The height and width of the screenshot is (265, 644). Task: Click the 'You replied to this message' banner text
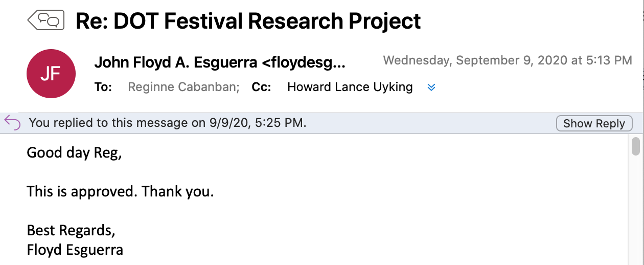point(168,123)
